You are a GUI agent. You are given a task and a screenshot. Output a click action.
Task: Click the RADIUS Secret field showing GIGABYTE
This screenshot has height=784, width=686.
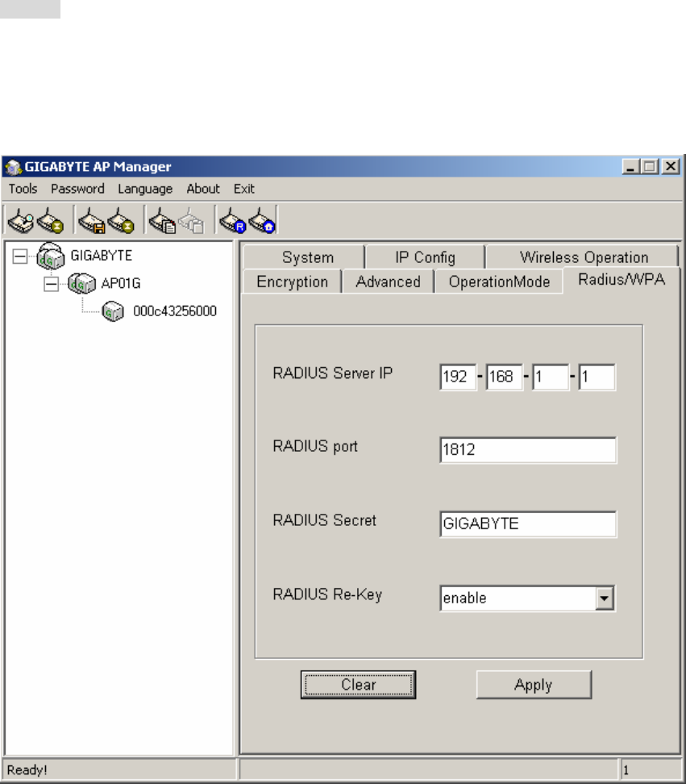[528, 524]
